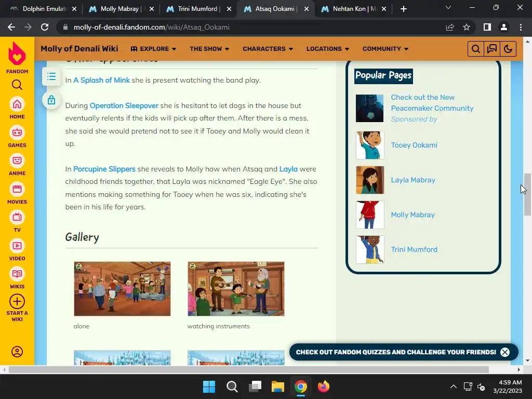Open File Explorer from taskbar
The height and width of the screenshot is (399, 532).
click(x=278, y=387)
